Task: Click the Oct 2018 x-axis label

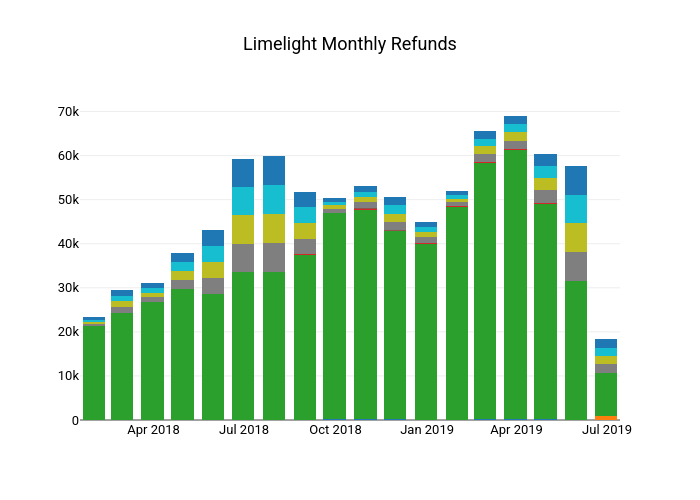Action: (x=335, y=430)
